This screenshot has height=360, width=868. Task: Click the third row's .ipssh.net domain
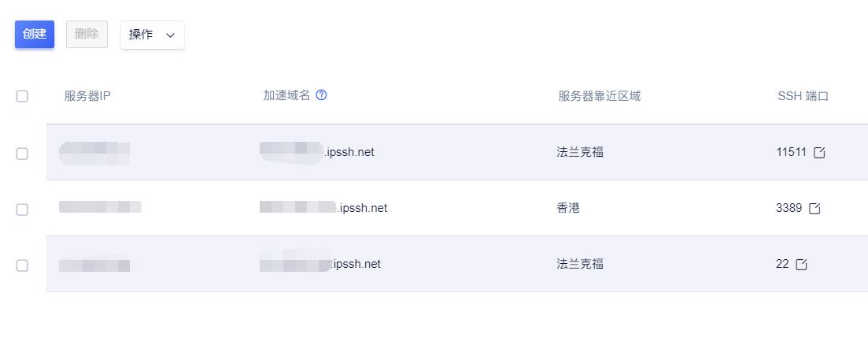320,262
